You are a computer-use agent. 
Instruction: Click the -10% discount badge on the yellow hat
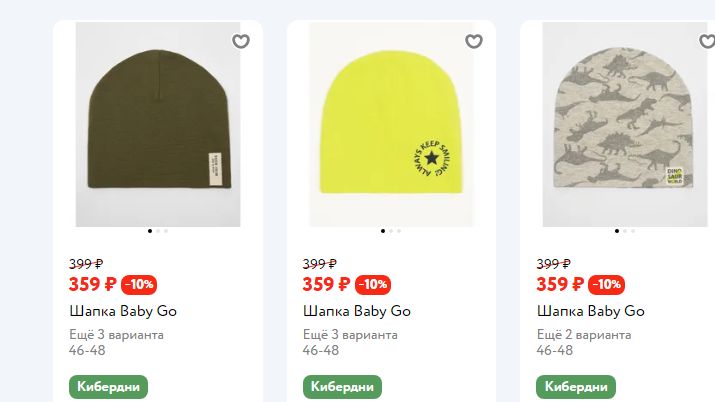[373, 284]
